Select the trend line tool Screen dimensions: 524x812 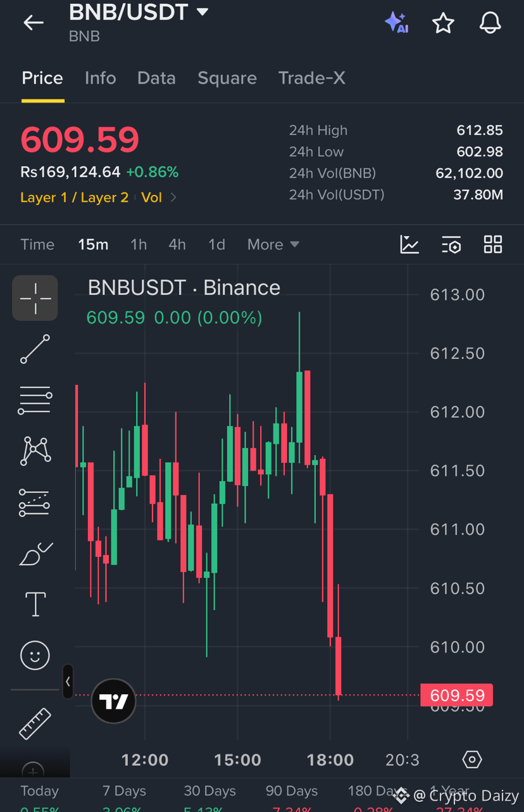(35, 349)
